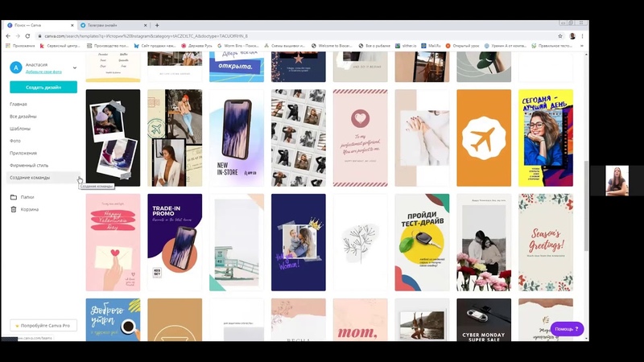644x362 pixels.
Task: Click the page vertical scrollbar thumb
Action: 586,206
